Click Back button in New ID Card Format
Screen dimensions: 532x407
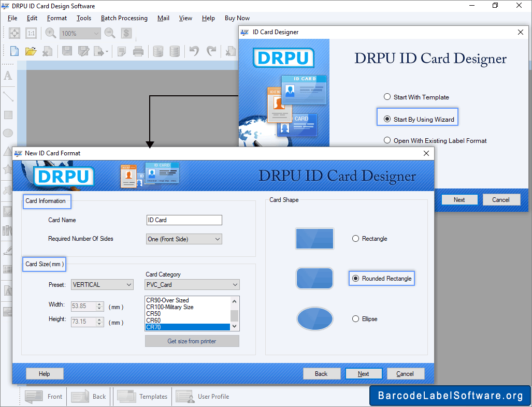click(321, 373)
